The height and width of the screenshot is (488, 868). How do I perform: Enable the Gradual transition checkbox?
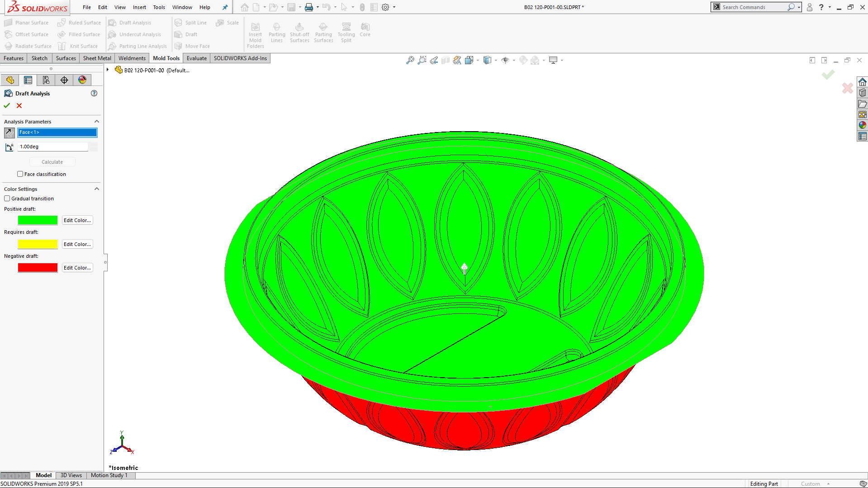pos(7,199)
